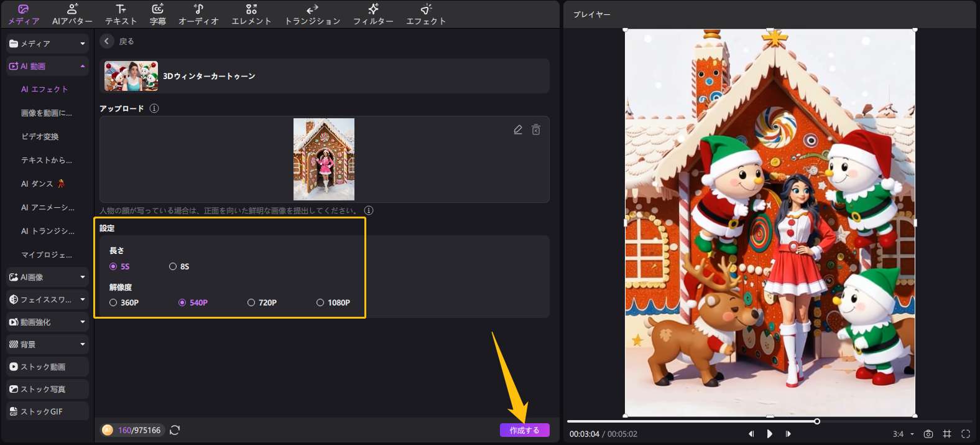
Task: Select 720P resolution
Action: click(x=262, y=302)
